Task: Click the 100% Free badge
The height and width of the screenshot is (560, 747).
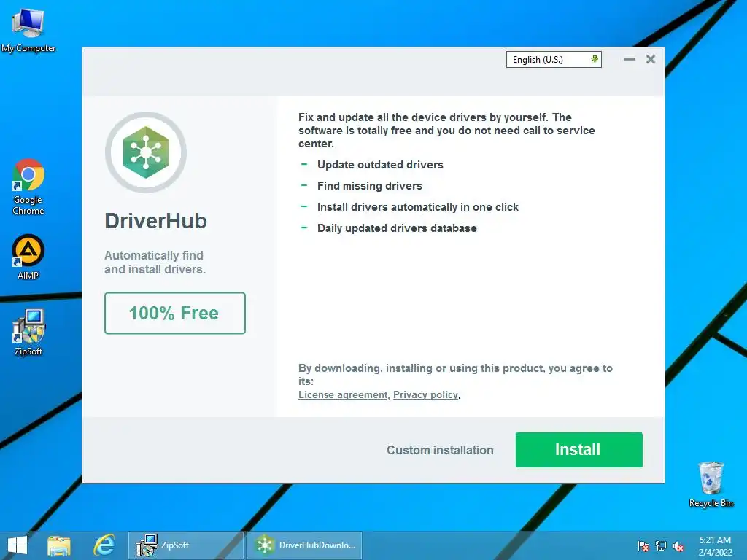Action: click(x=175, y=313)
